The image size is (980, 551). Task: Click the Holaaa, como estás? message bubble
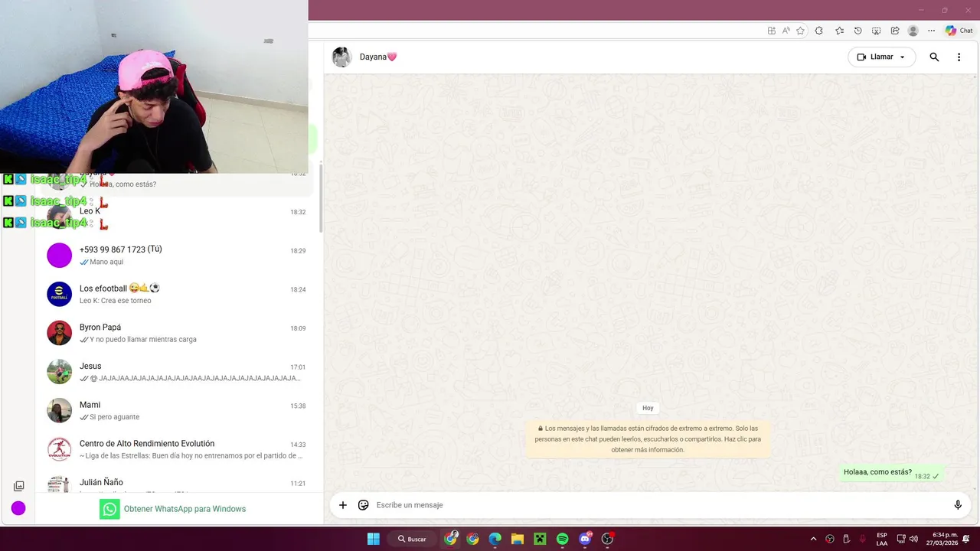click(892, 473)
